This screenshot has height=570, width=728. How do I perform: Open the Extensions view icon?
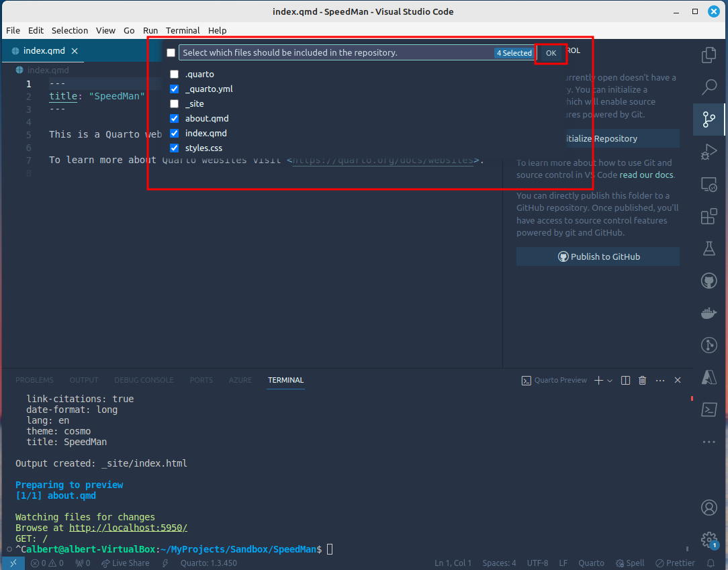[x=709, y=216]
